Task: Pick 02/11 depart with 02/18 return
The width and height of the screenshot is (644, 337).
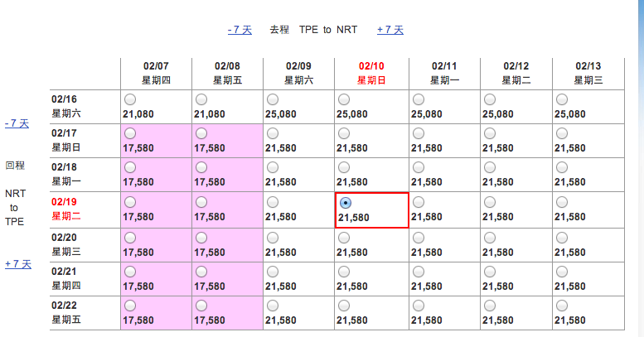Action: [419, 167]
